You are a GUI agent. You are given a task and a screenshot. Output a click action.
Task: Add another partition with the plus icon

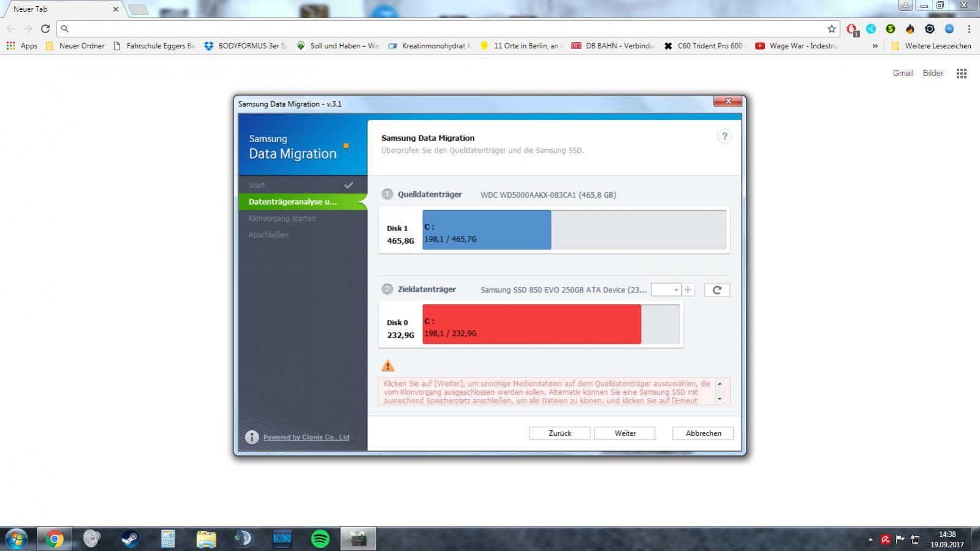tap(688, 290)
